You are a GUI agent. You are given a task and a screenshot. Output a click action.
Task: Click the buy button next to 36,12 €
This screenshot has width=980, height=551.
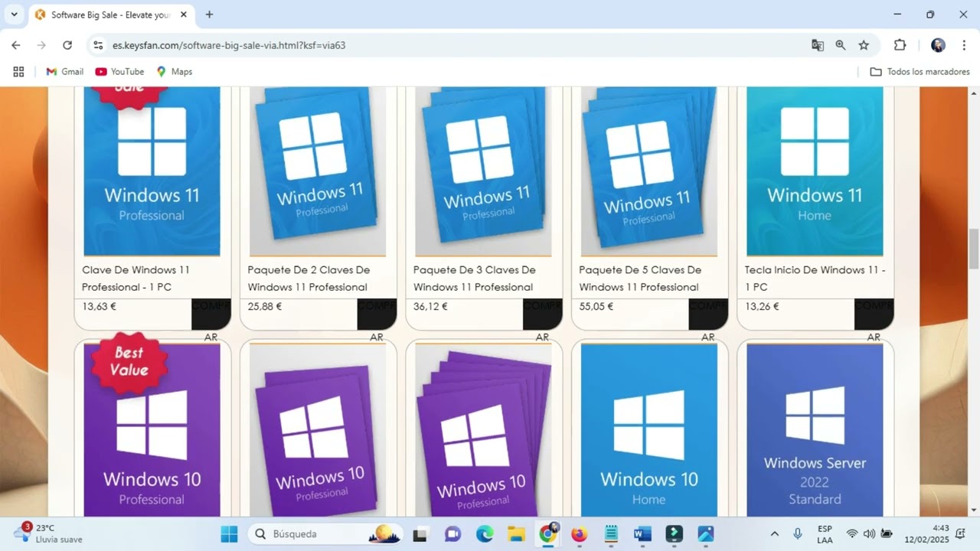coord(543,314)
